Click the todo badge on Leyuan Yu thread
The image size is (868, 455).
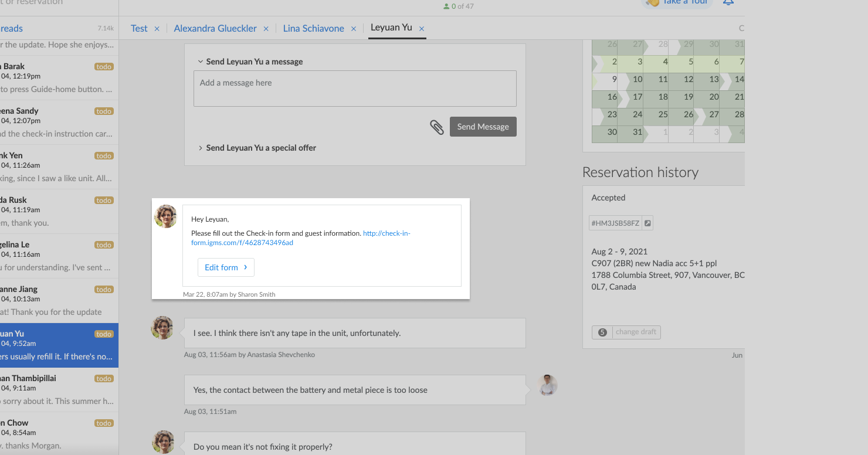coord(104,334)
